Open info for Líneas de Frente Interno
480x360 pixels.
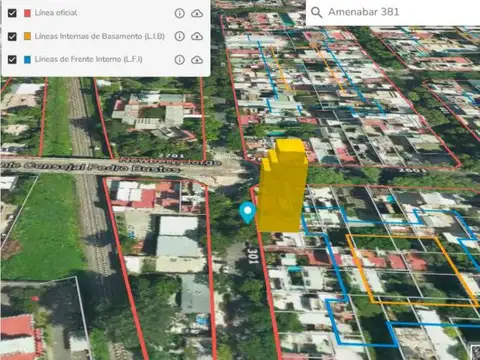pos(180,60)
